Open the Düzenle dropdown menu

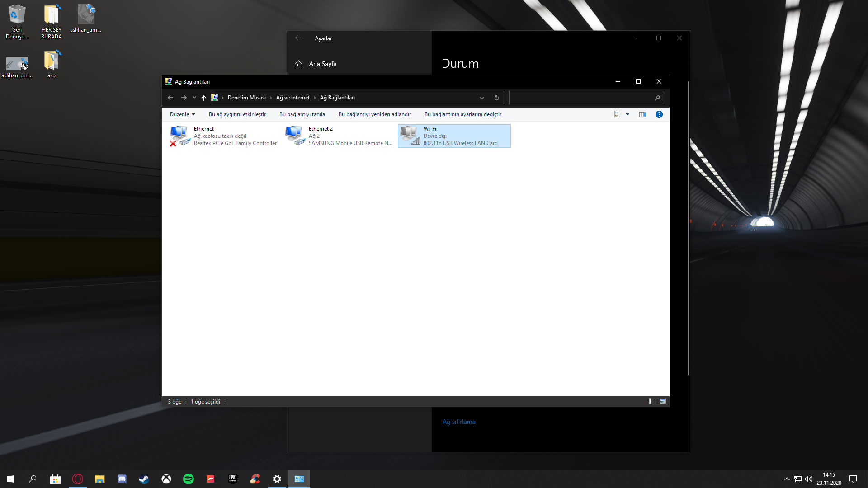(x=182, y=114)
